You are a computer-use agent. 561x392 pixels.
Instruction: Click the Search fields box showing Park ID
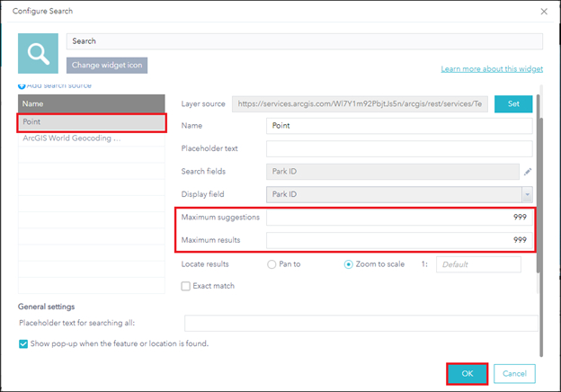pos(393,172)
